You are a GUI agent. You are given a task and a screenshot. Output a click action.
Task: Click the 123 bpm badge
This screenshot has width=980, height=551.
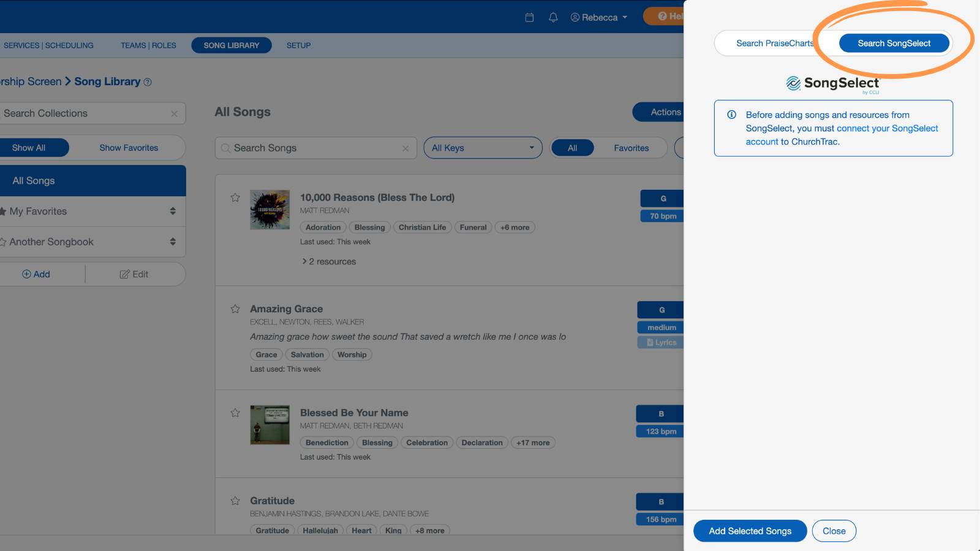pyautogui.click(x=660, y=432)
